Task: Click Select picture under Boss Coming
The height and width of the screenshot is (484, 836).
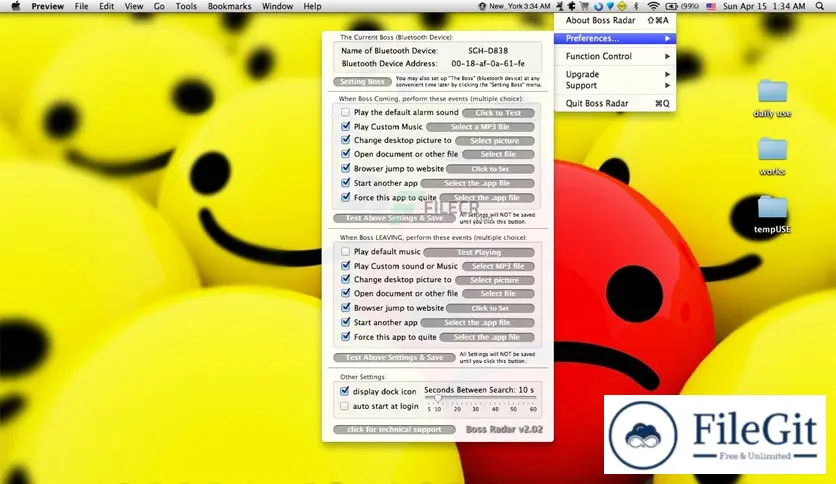Action: coord(494,141)
